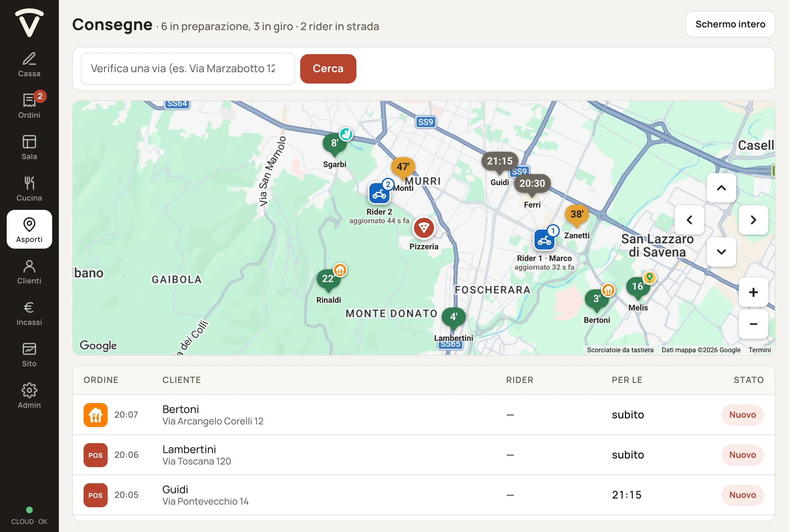Viewport: 789px width, 532px height.
Task: Click the RIDER column header
Action: [520, 380]
